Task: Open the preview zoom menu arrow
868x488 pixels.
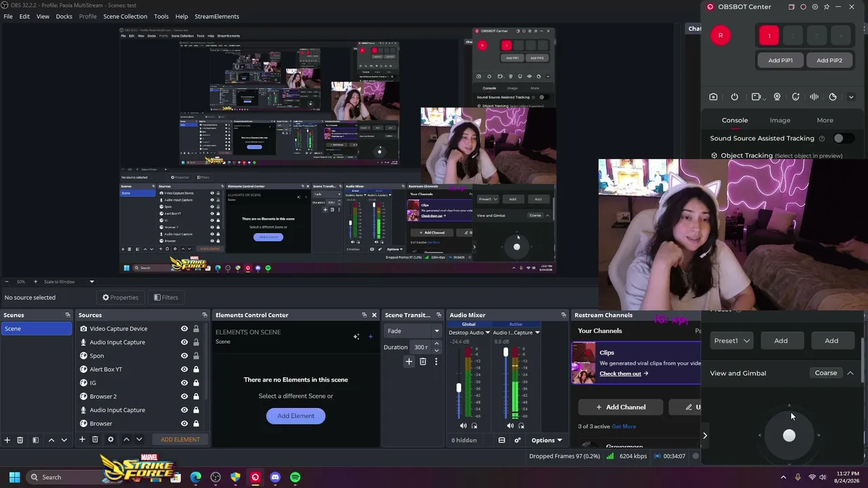Action: pyautogui.click(x=92, y=282)
